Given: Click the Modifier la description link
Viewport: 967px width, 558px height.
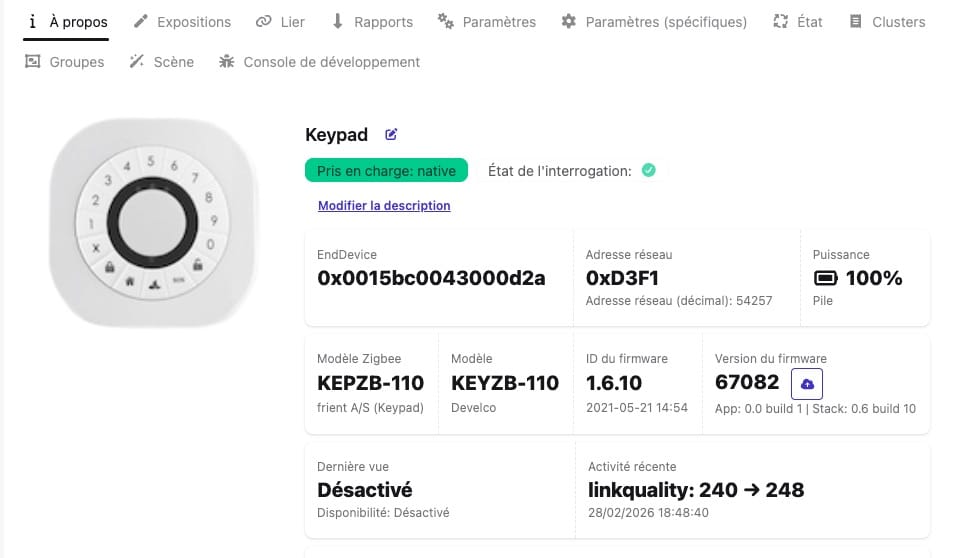Looking at the screenshot, I should (384, 206).
